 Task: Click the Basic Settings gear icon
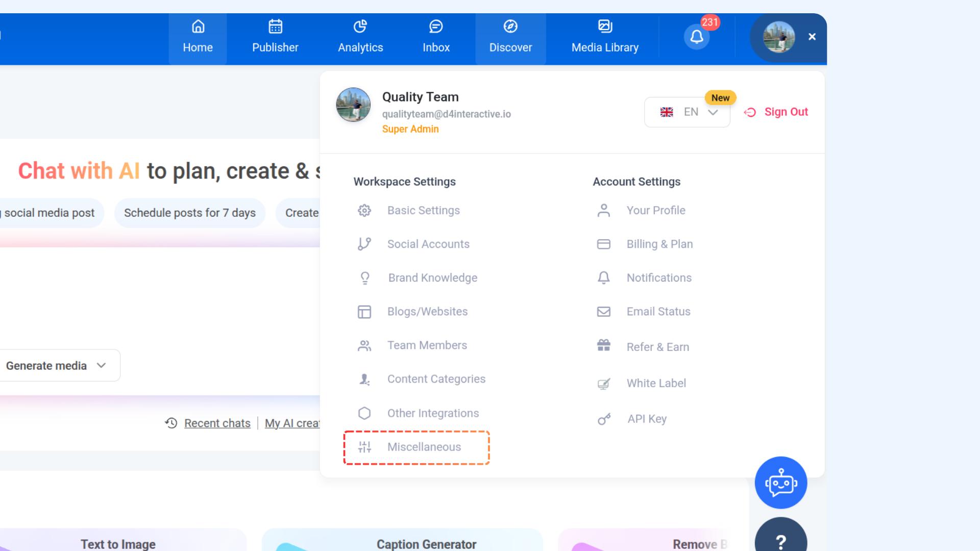364,210
